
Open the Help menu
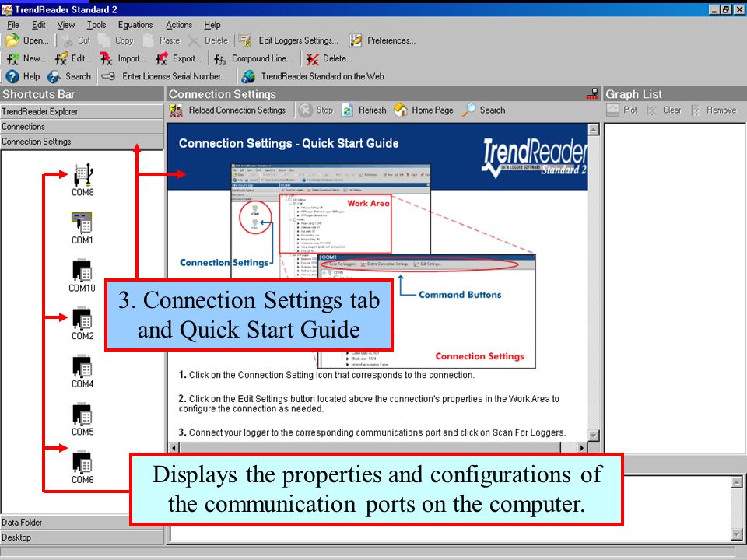coord(212,25)
